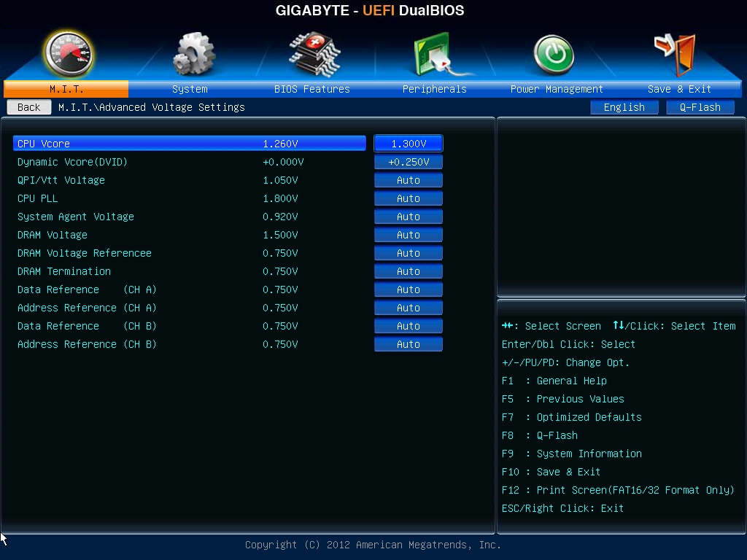Select the Save & Exit tab

(x=679, y=89)
